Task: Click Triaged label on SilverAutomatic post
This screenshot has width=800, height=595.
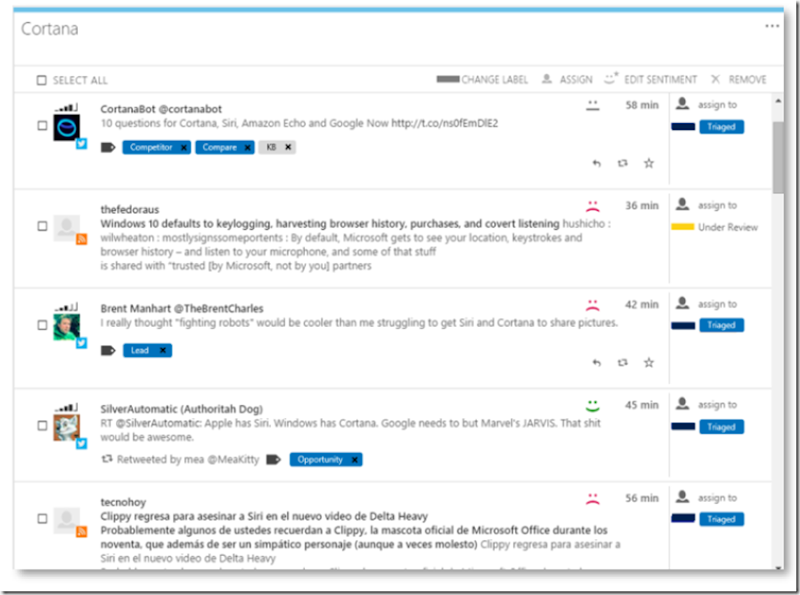Action: 721,427
